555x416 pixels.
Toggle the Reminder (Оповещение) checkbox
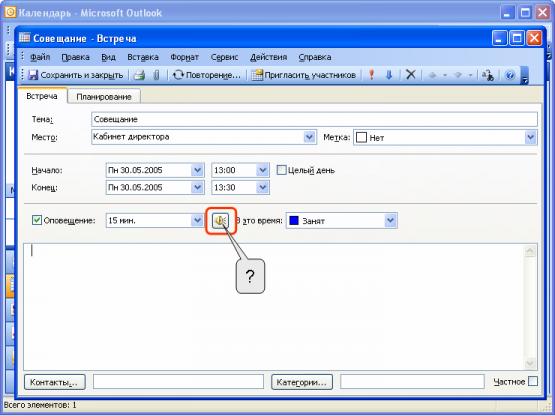pos(37,221)
